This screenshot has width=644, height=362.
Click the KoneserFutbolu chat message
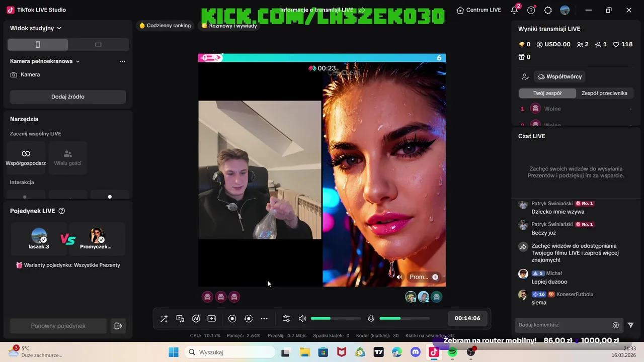coord(539,303)
